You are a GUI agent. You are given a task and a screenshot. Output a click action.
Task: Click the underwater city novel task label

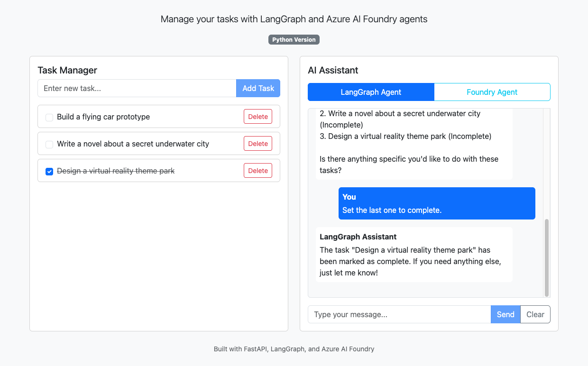pyautogui.click(x=133, y=144)
